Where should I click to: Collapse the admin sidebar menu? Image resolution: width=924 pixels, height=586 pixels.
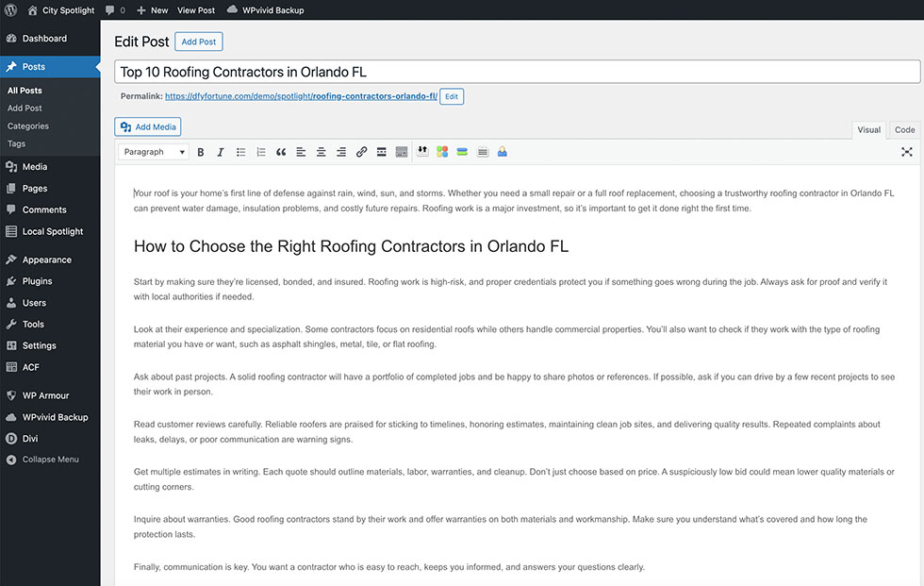click(50, 460)
